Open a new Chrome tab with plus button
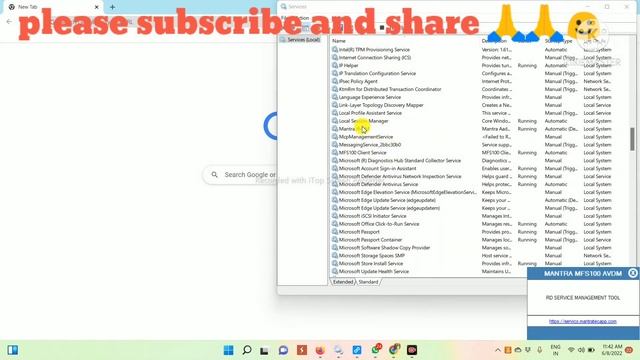 click(x=112, y=7)
